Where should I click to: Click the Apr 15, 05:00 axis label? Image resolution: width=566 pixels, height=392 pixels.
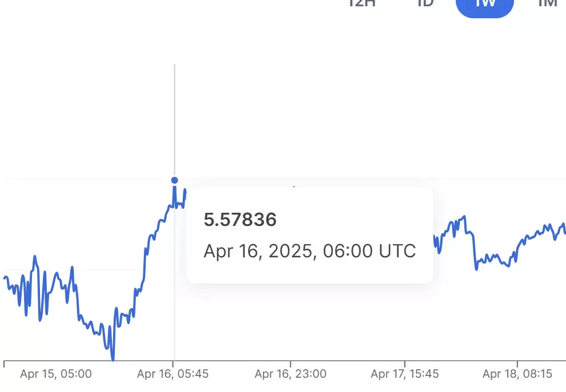coord(56,374)
